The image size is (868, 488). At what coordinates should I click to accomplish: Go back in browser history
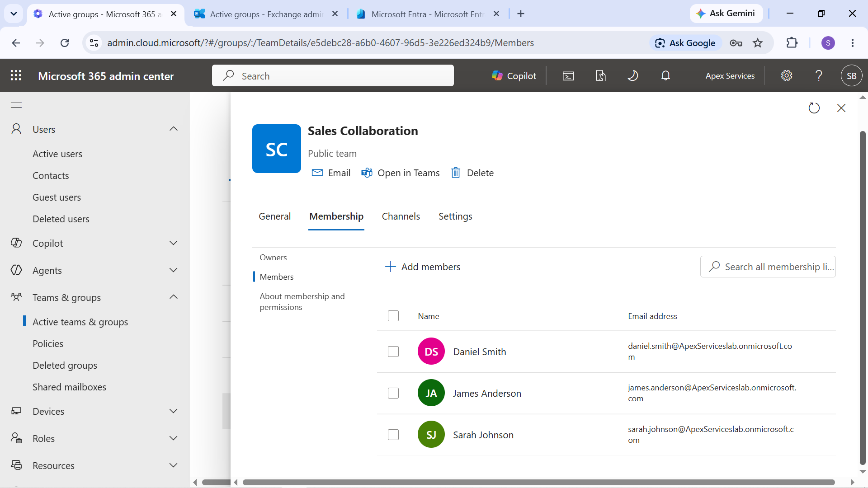tap(16, 43)
